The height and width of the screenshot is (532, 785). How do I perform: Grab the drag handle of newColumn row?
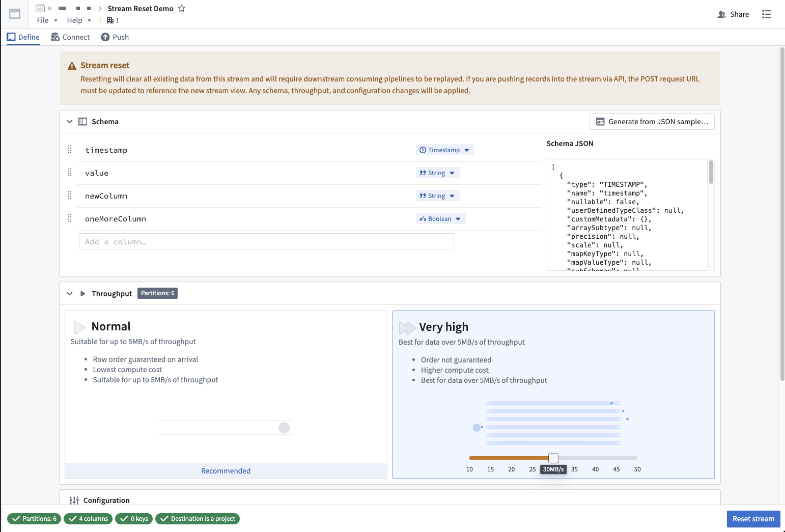pyautogui.click(x=70, y=195)
